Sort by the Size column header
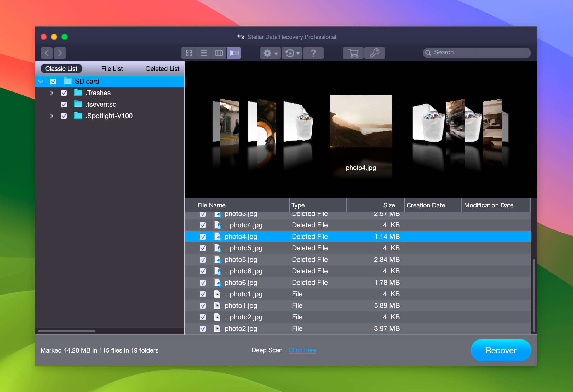 tap(376, 205)
